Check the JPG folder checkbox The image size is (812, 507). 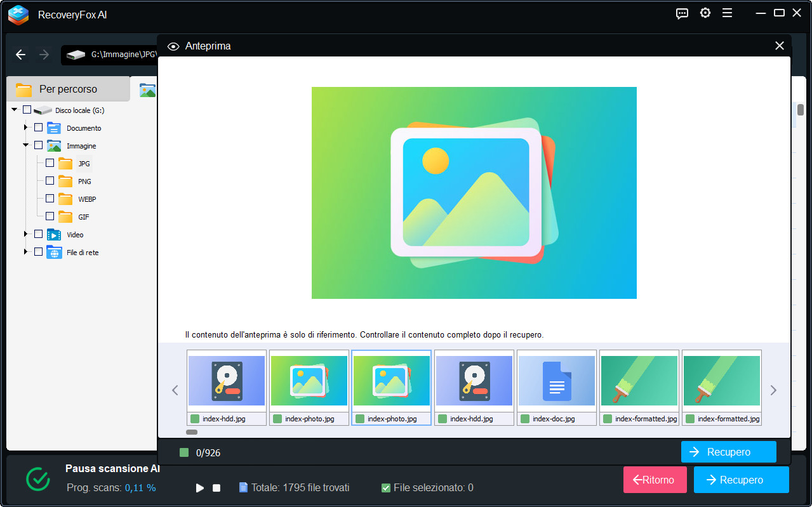tap(50, 163)
